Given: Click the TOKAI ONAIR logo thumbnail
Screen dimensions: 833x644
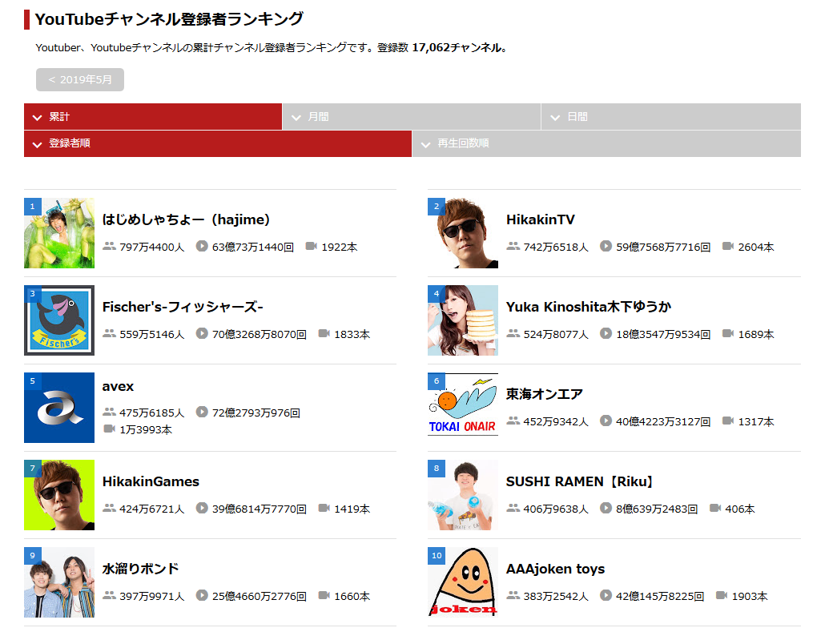Looking at the screenshot, I should (x=463, y=408).
